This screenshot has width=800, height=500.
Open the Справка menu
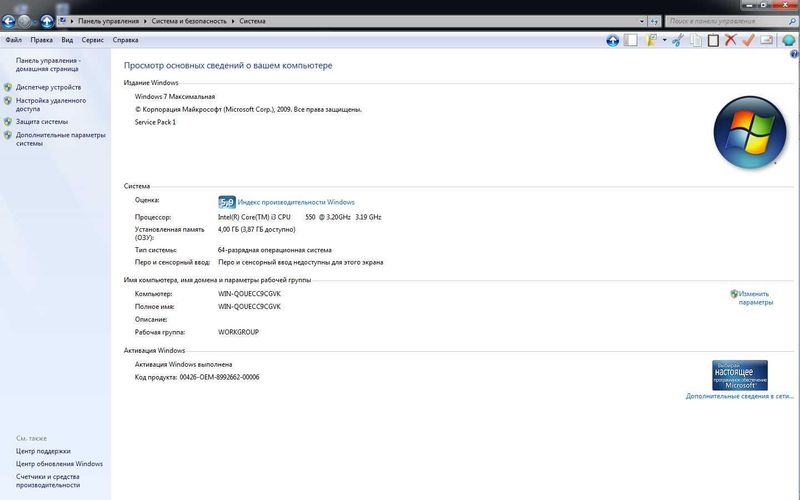click(x=126, y=40)
